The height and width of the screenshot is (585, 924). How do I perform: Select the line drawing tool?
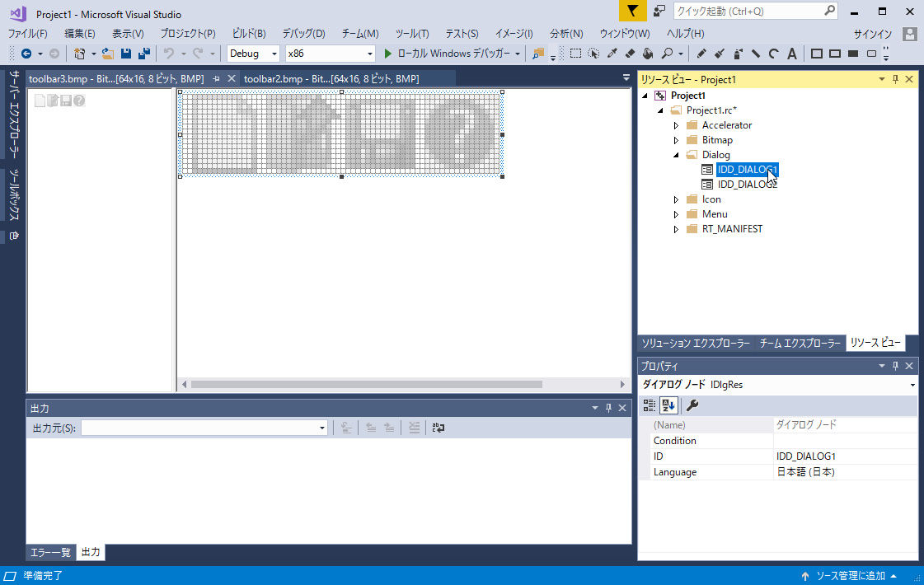(756, 54)
